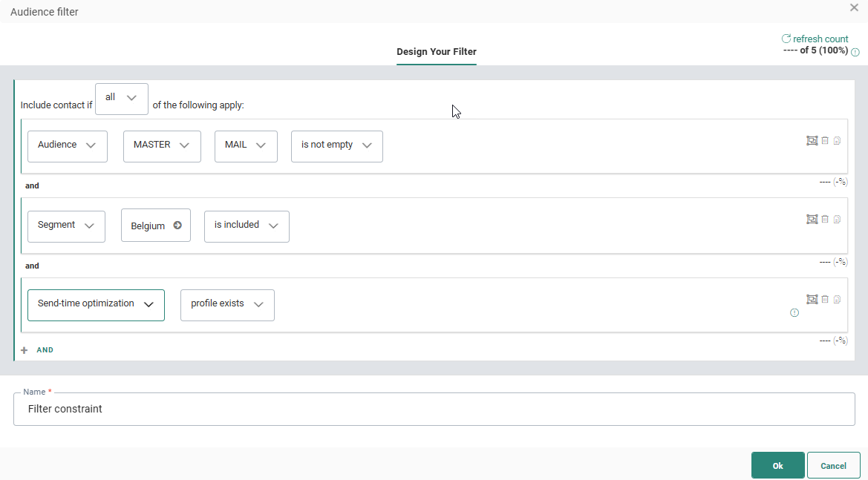The width and height of the screenshot is (868, 480).
Task: Delete the Audience MASTER constraint row
Action: 825,140
